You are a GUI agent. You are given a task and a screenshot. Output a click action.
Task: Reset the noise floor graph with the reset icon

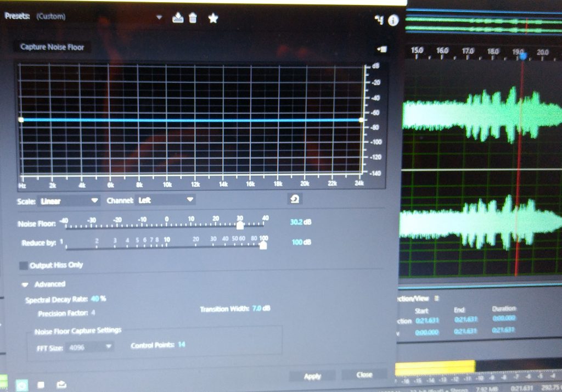point(295,199)
